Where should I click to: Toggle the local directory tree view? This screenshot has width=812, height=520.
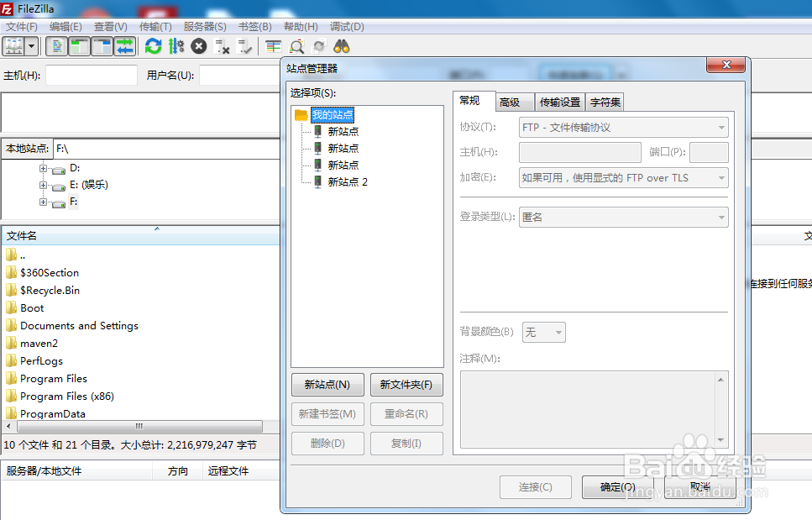(x=79, y=46)
